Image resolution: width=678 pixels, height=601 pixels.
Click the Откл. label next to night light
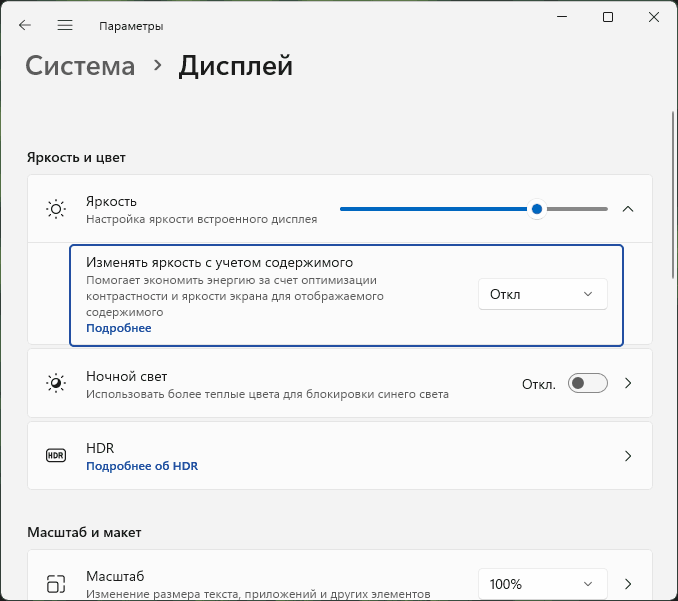[539, 384]
